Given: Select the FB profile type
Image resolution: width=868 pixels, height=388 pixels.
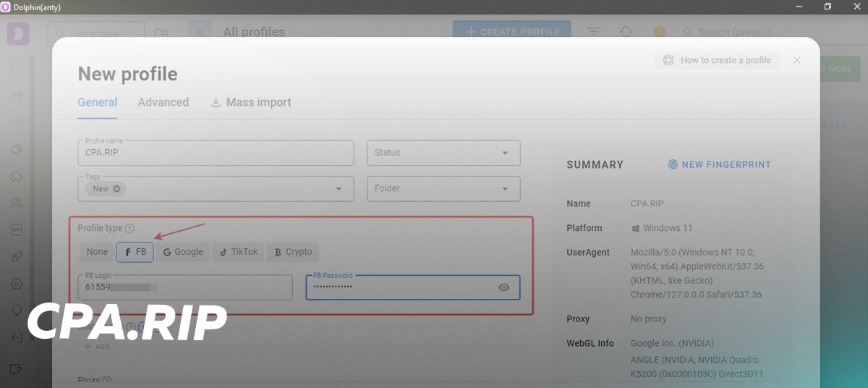Looking at the screenshot, I should 135,252.
